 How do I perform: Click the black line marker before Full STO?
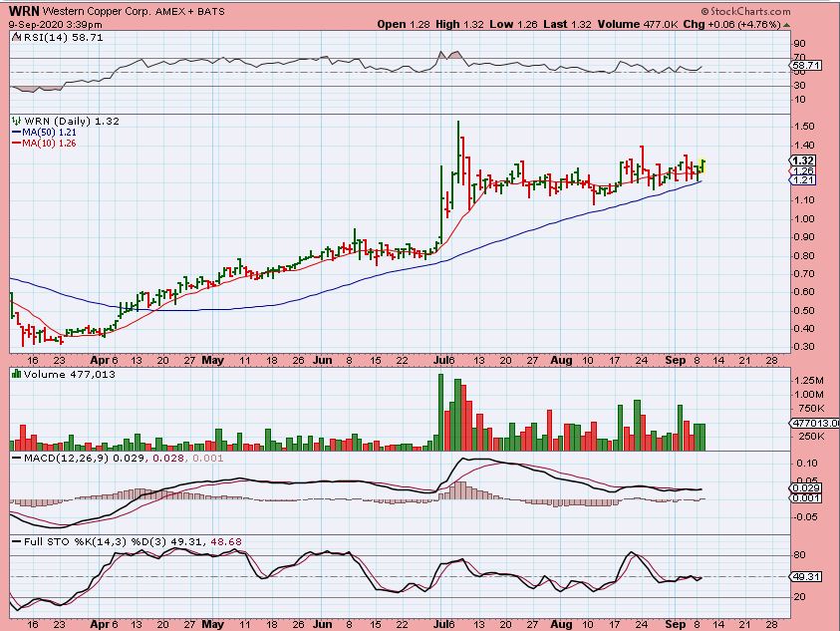[17, 542]
